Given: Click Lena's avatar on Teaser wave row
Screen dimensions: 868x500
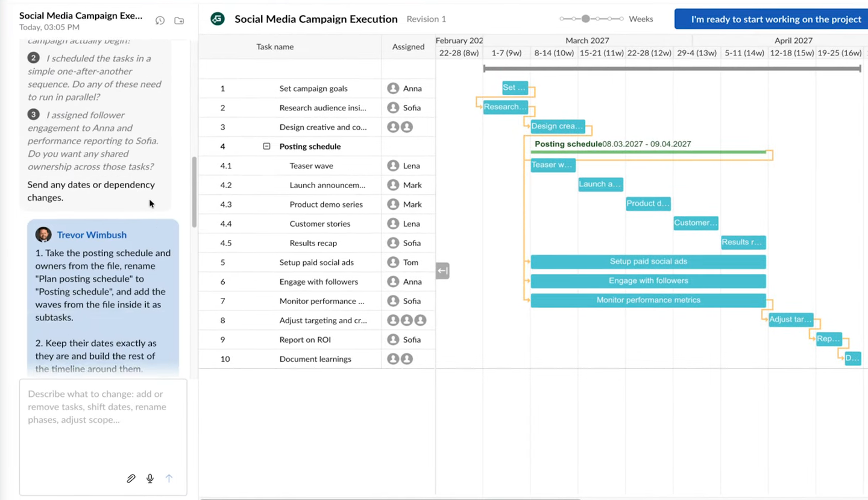Looking at the screenshot, I should click(393, 166).
